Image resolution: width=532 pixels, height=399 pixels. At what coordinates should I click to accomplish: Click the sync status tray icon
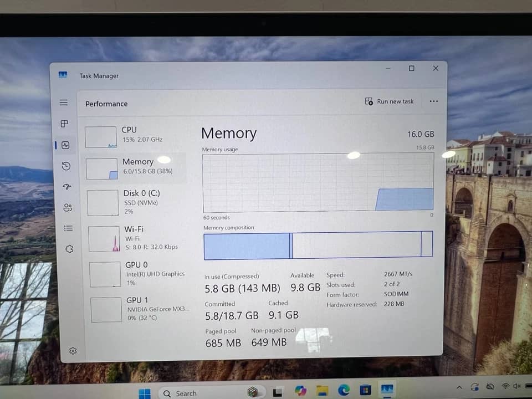pyautogui.click(x=475, y=387)
